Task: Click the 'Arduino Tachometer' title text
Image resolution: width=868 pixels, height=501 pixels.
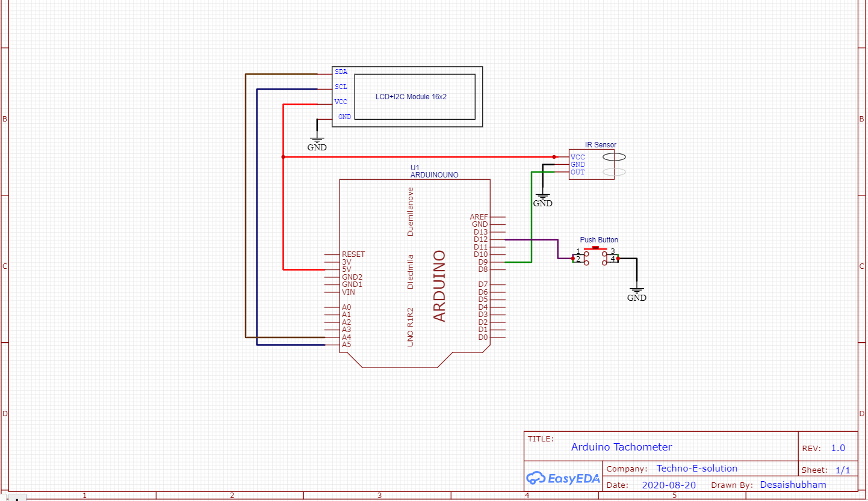Action: 621,447
